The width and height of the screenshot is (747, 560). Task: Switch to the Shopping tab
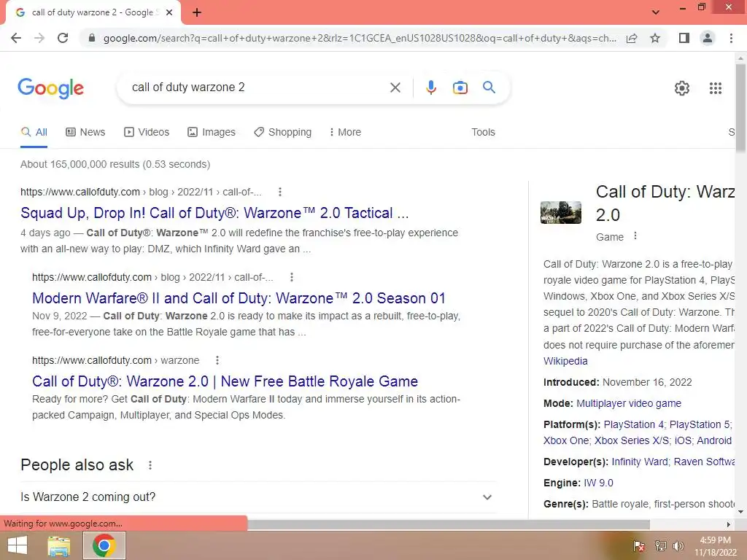283,133
